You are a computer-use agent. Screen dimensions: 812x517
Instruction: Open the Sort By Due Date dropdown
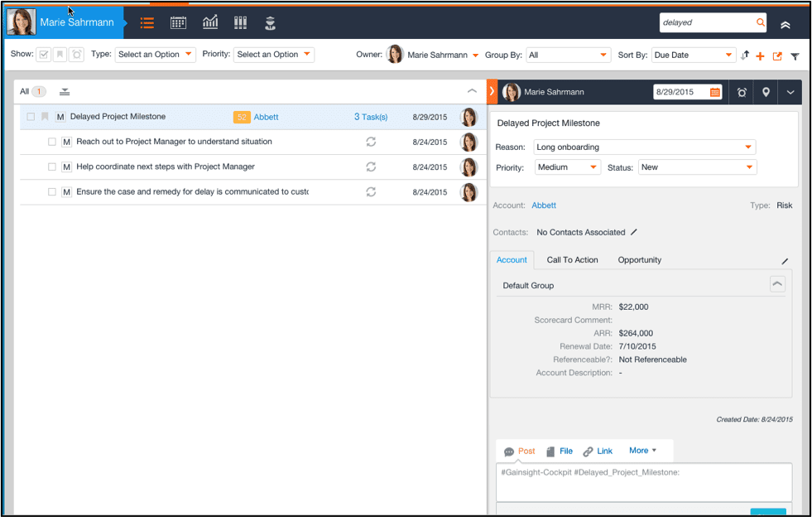click(693, 55)
